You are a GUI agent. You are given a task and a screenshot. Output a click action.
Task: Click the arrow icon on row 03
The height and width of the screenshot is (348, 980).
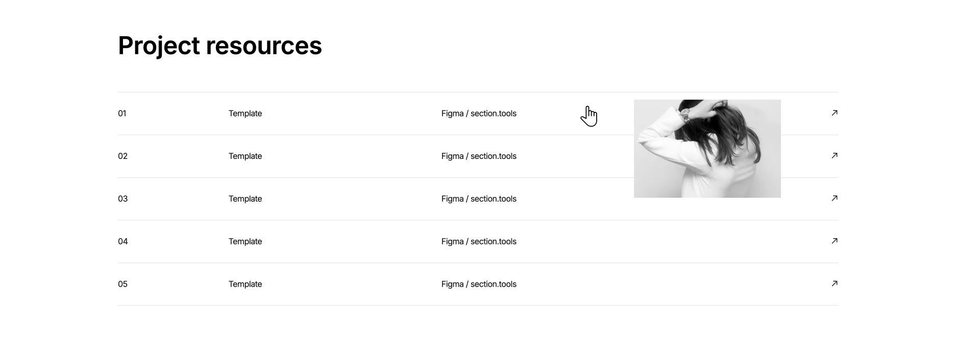point(834,198)
